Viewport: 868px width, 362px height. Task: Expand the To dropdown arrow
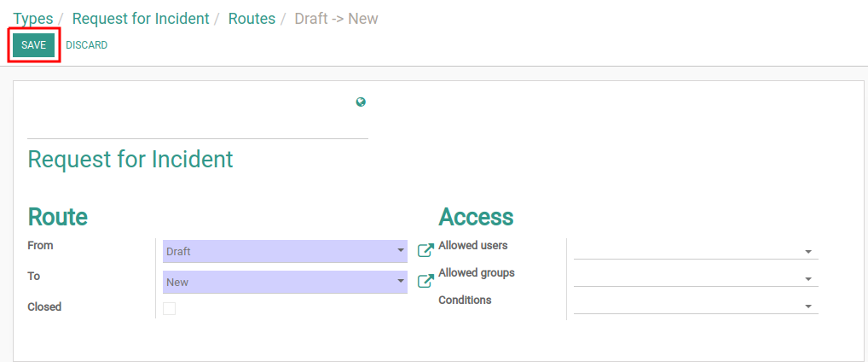[401, 282]
